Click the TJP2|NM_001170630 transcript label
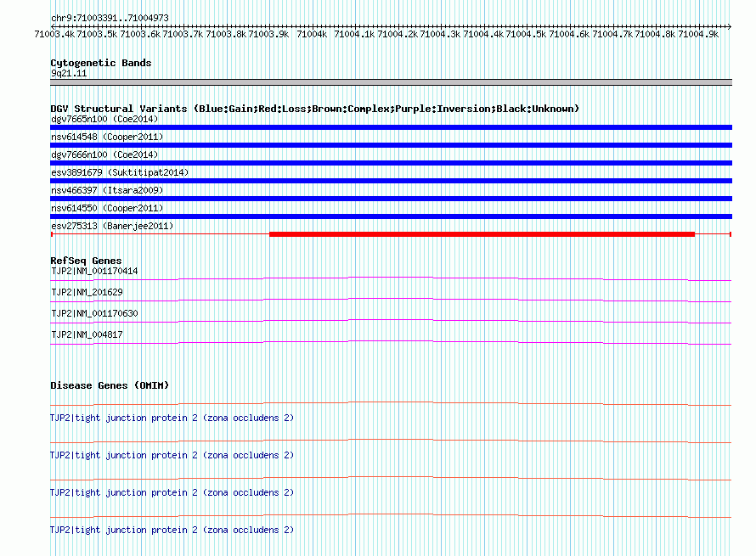The width and height of the screenshot is (756, 556). (x=94, y=314)
